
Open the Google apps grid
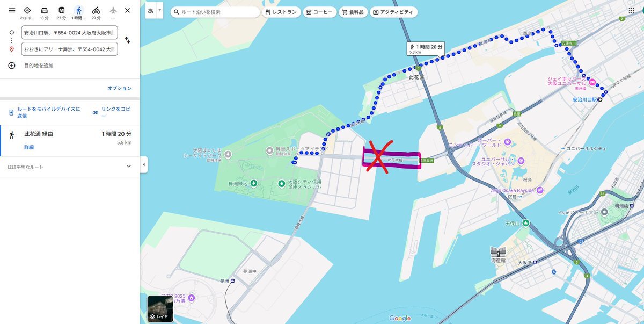[x=631, y=10]
